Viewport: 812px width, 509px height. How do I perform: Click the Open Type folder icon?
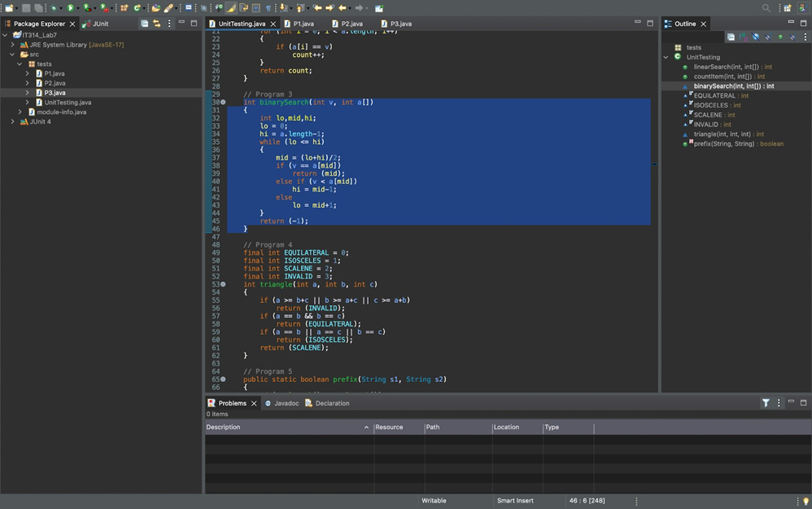pos(156,8)
